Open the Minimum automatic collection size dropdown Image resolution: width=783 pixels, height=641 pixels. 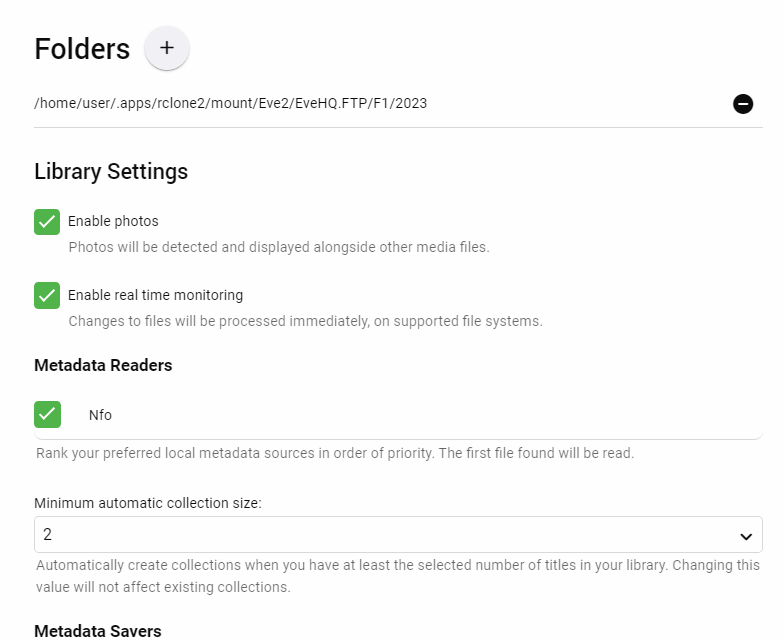coord(397,535)
